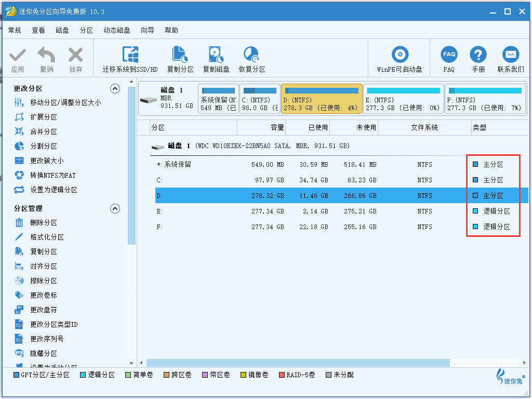
Task: Select the C: partition row in list
Action: [x=342, y=180]
